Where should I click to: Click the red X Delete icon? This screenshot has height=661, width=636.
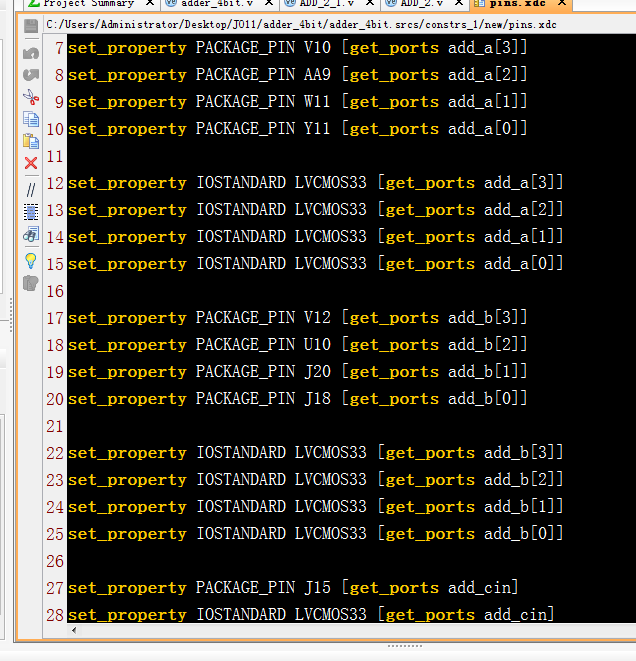30,163
